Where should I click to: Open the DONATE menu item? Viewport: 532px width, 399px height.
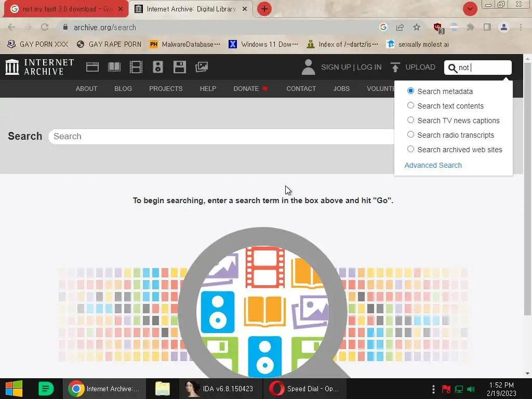click(x=250, y=88)
